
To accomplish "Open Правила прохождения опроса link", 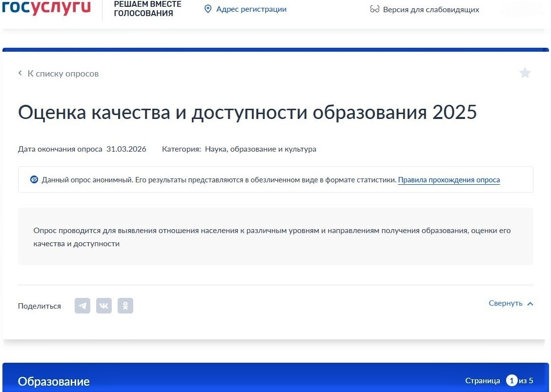I will [449, 180].
